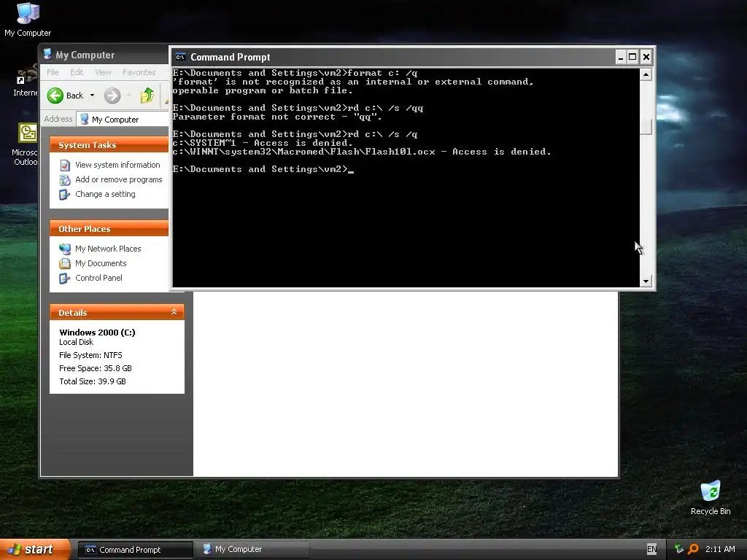Click the My Computer address bar field
The width and height of the screenshot is (747, 560).
click(123, 120)
